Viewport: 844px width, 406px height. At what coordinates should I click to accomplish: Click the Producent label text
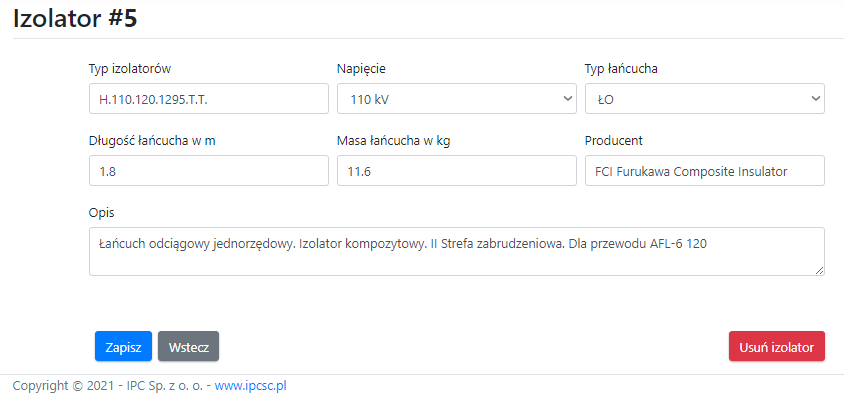click(x=613, y=141)
